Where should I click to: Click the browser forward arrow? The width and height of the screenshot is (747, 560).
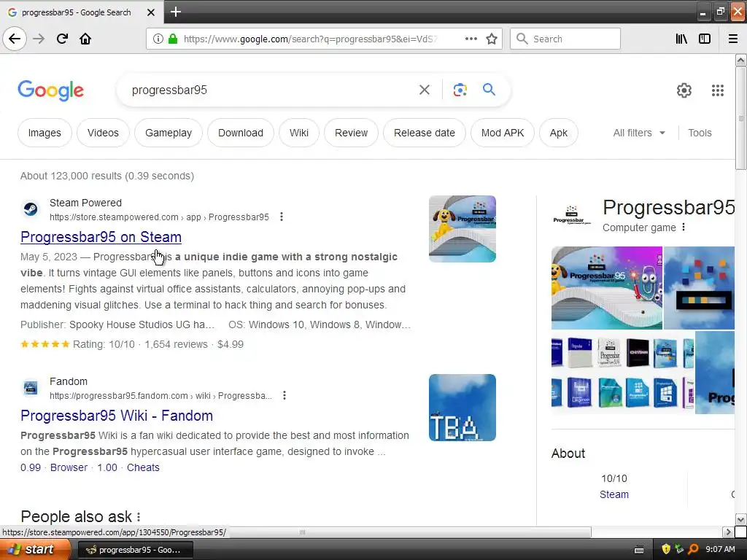[39, 39]
